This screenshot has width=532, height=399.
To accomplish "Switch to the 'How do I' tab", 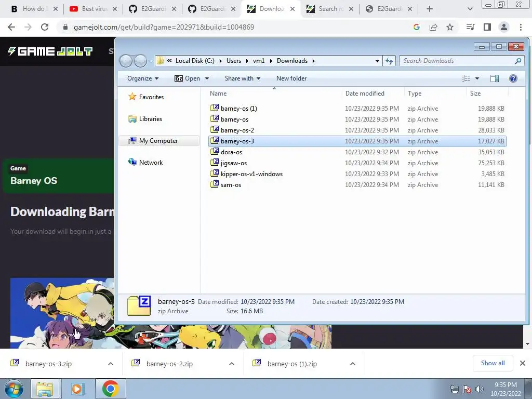I will pos(33,9).
